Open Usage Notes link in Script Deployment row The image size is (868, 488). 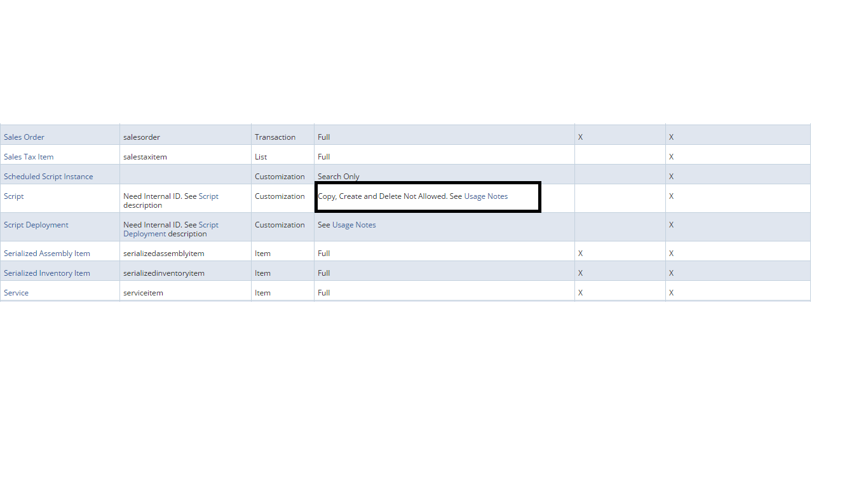354,225
